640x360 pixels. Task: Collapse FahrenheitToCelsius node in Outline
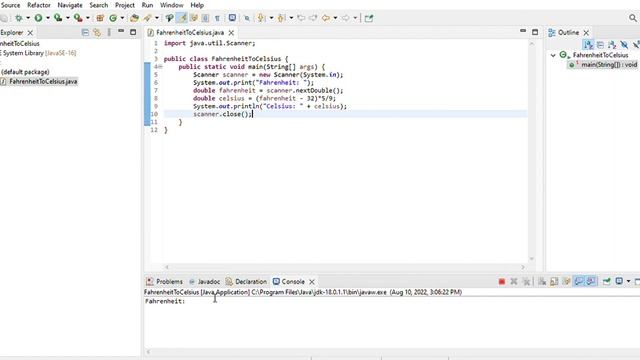click(x=553, y=55)
